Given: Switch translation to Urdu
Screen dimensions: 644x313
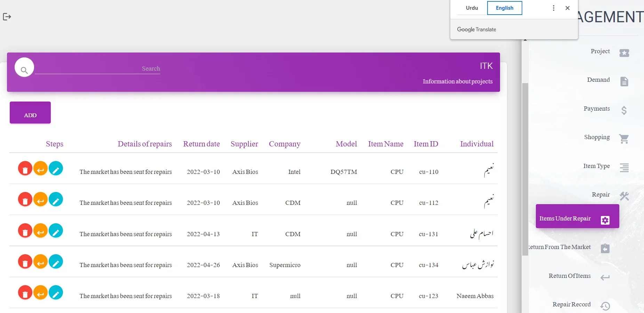Looking at the screenshot, I should coord(472,8).
